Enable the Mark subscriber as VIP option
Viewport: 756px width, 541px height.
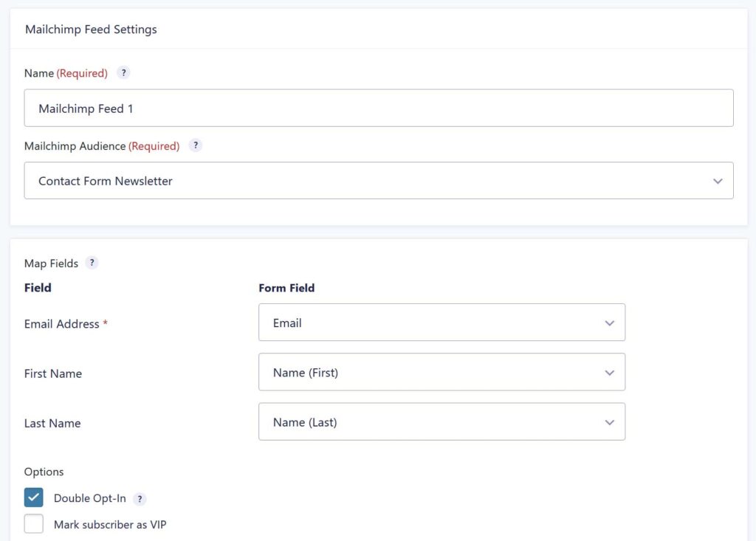(33, 523)
